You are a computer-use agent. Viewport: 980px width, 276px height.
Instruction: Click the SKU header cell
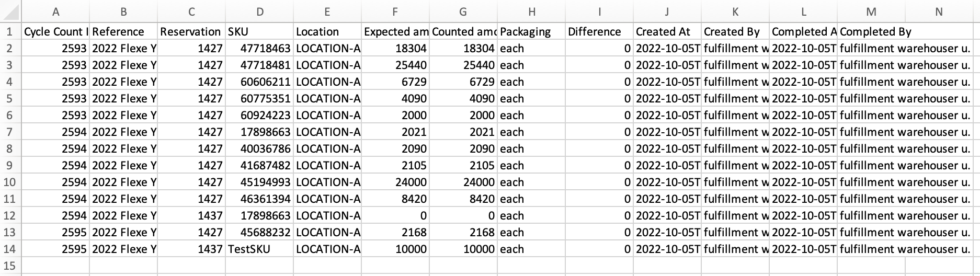tap(259, 31)
